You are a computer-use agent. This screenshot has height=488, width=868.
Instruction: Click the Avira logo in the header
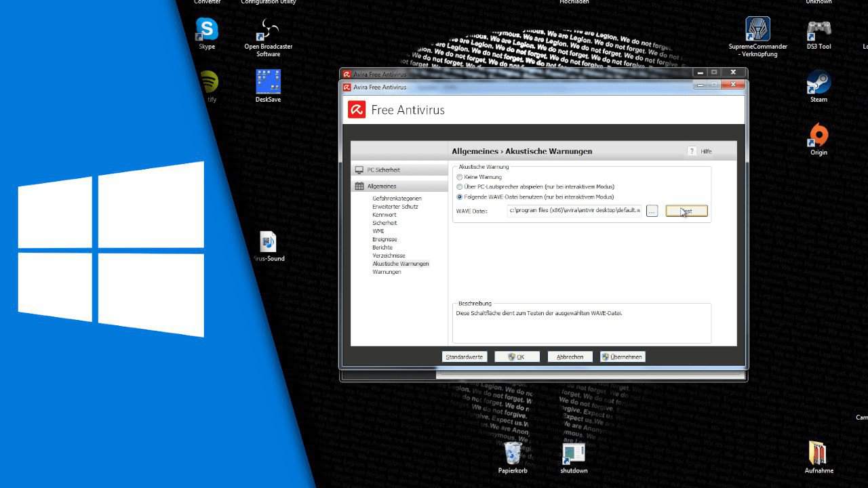(357, 110)
